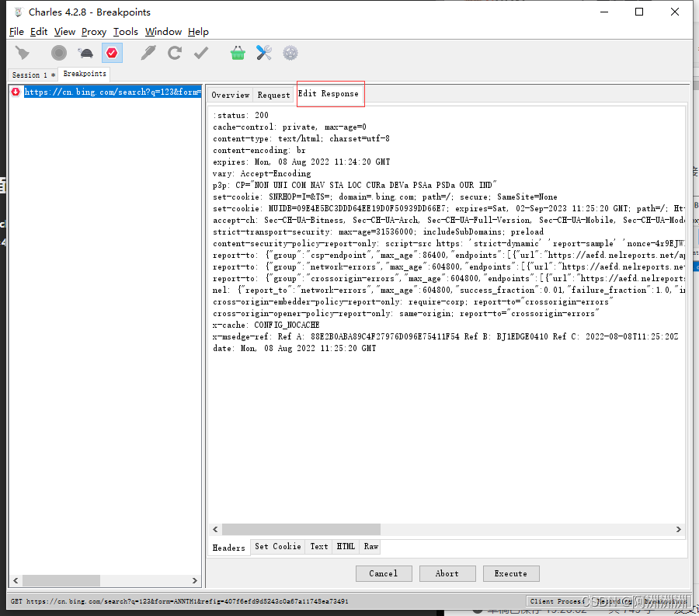Click the Execute button
The height and width of the screenshot is (616, 699).
[x=511, y=573]
